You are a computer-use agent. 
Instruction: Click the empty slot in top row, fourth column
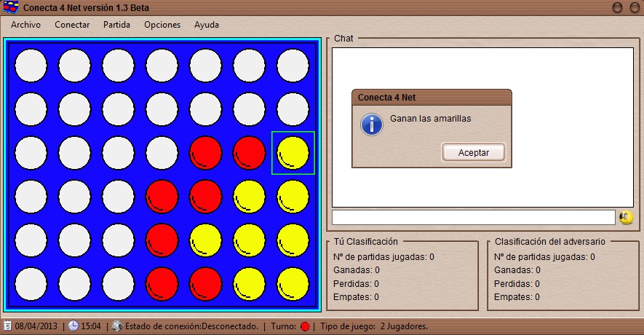point(162,66)
